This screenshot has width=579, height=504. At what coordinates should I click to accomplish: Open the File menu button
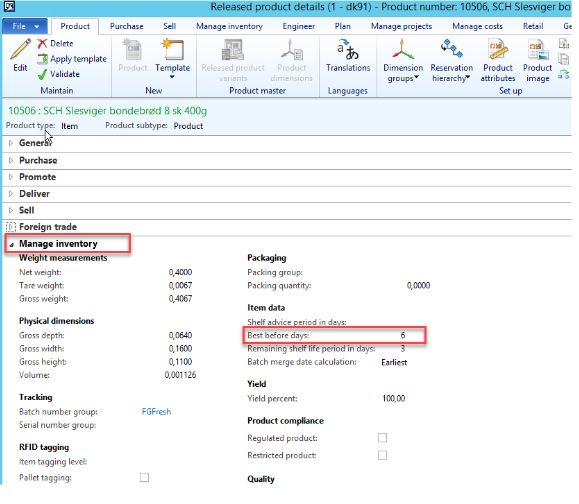(25, 26)
